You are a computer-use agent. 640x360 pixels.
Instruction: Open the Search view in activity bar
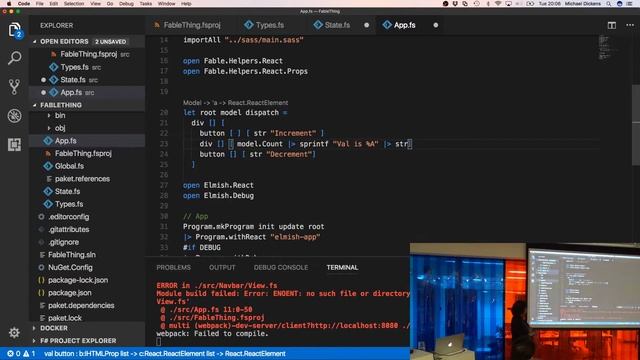14,58
